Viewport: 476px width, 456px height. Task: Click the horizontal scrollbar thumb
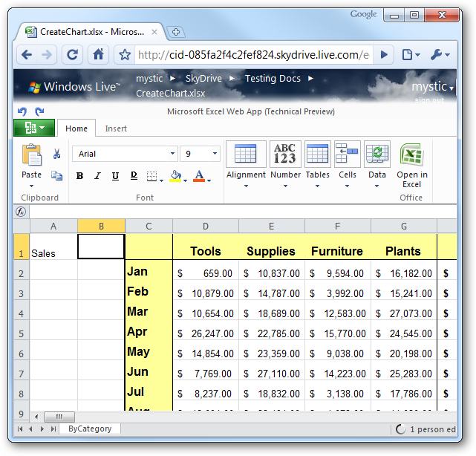[59, 417]
